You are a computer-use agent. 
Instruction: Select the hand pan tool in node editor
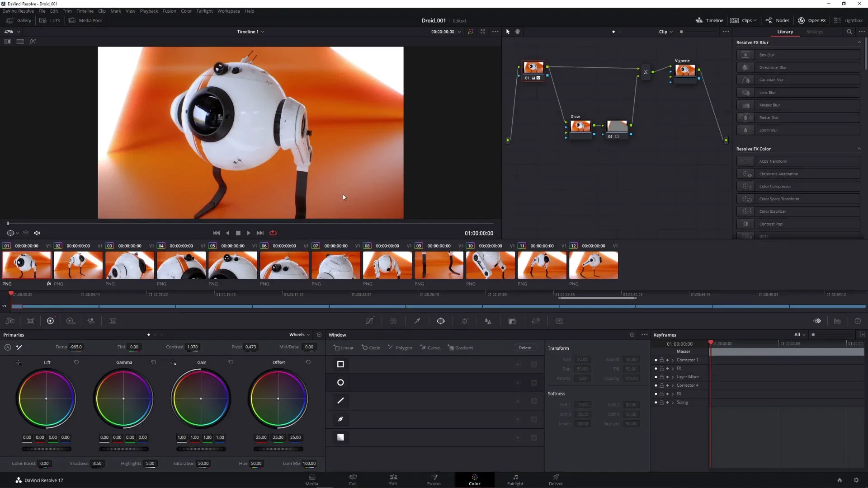(518, 32)
